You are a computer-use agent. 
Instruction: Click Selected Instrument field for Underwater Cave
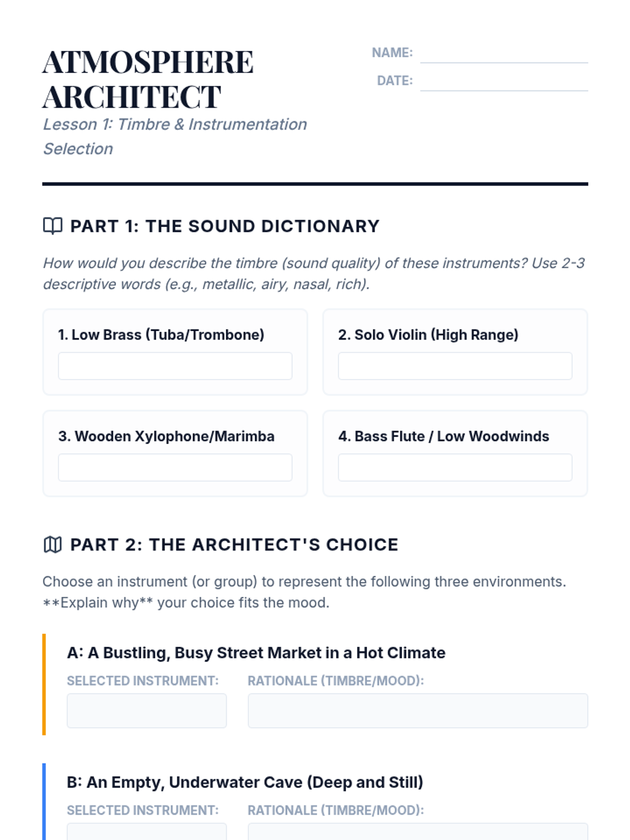146,832
